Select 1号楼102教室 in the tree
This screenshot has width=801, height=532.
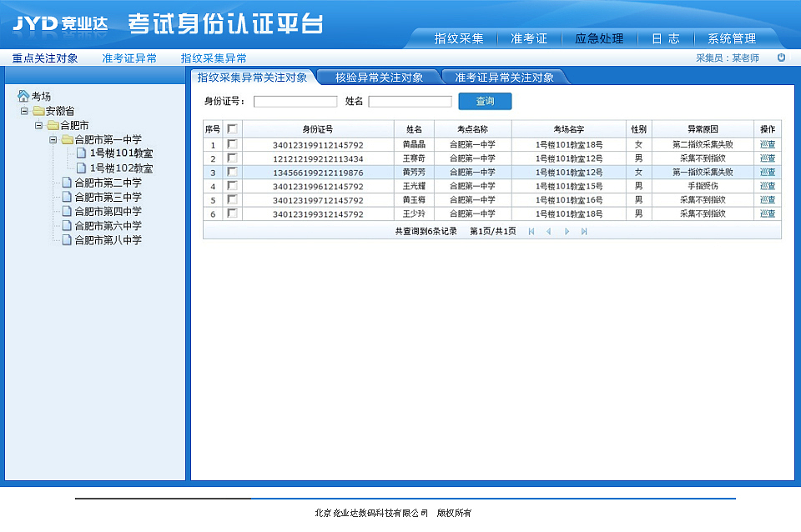121,168
